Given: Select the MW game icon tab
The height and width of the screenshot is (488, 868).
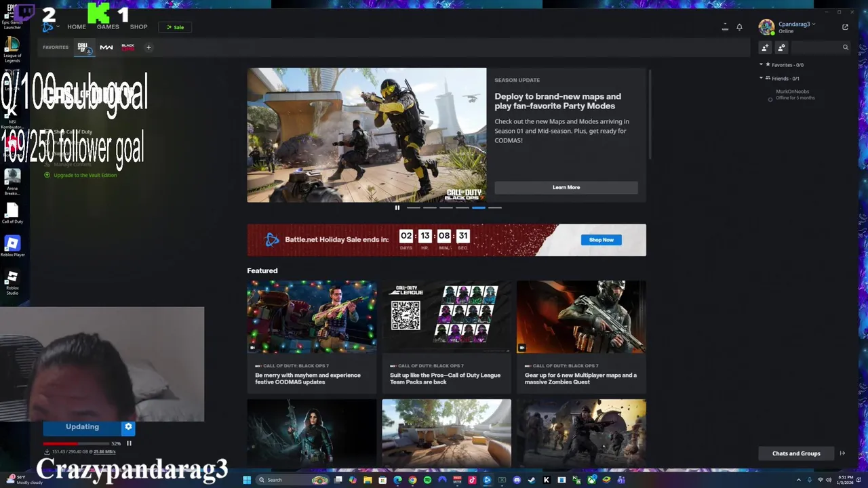Looking at the screenshot, I should coord(106,47).
